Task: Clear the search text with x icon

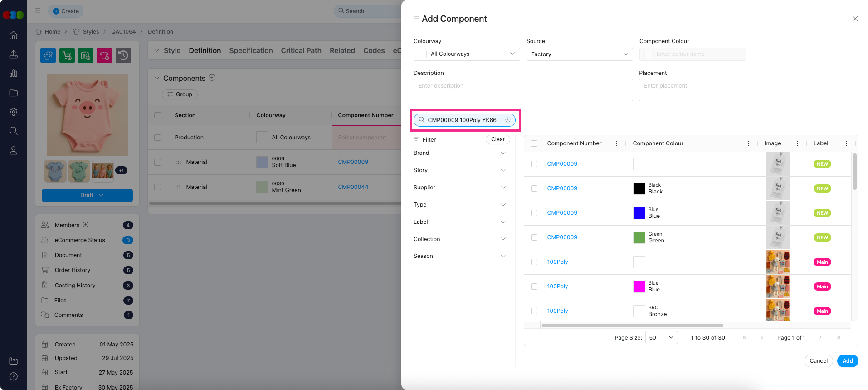Action: (x=508, y=120)
